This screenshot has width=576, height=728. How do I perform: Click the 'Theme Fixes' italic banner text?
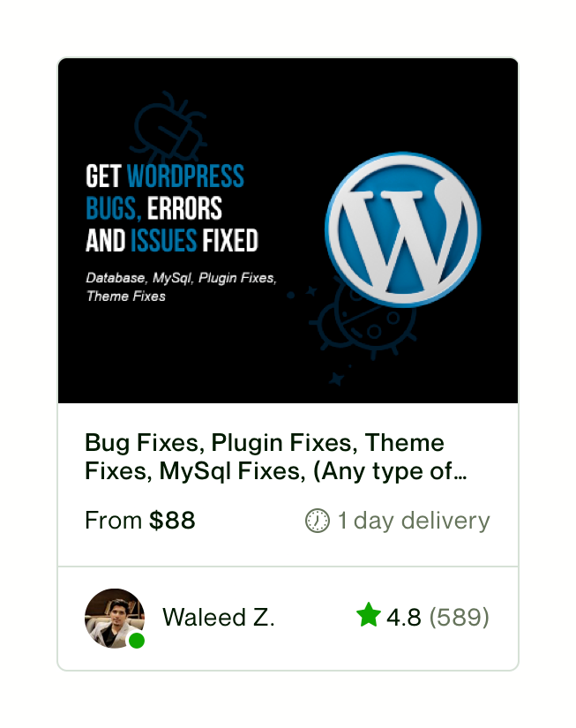126,296
